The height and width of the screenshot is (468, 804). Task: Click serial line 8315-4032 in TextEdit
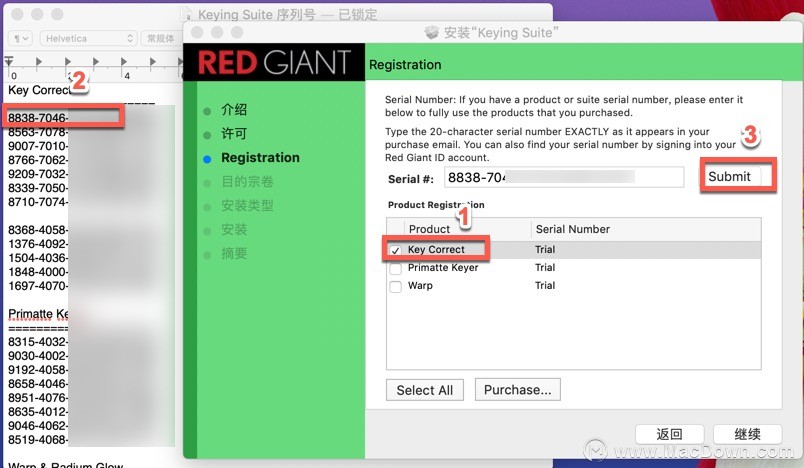tap(37, 342)
